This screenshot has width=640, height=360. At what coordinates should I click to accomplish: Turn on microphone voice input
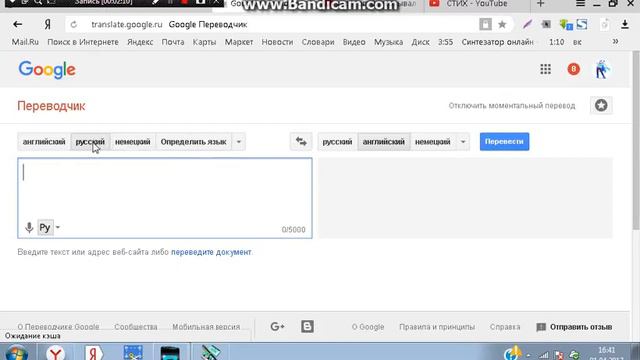29,227
